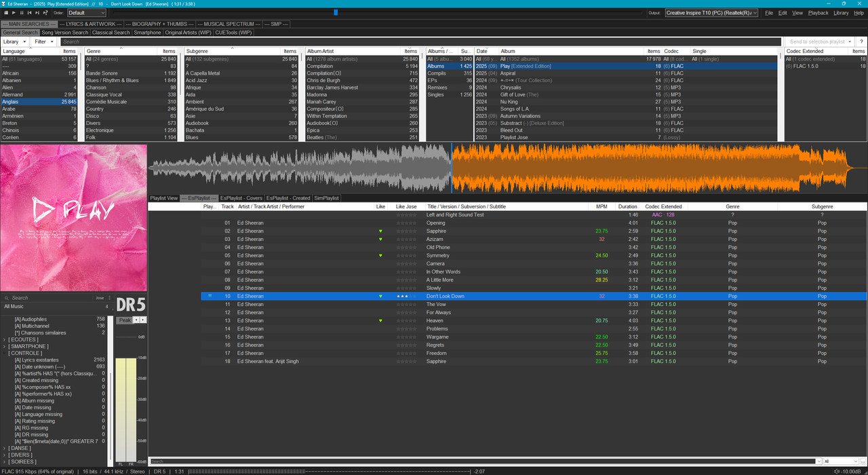Click the Duration column header
868x475 pixels.
pos(628,206)
